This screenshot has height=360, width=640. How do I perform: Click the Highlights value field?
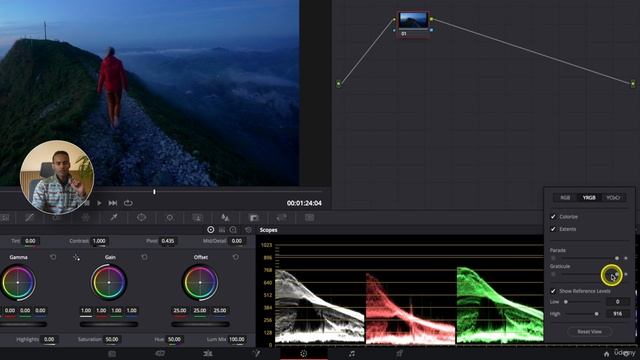49,339
